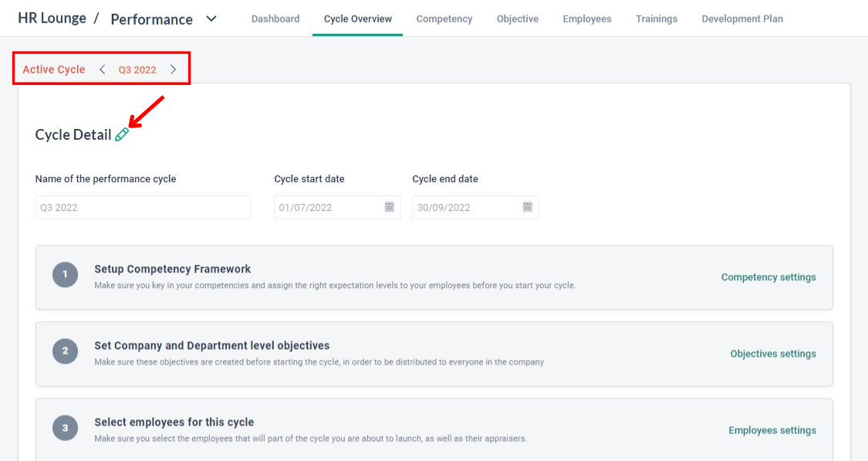The height and width of the screenshot is (461, 868).
Task: Open the Objective tab
Action: tap(518, 19)
